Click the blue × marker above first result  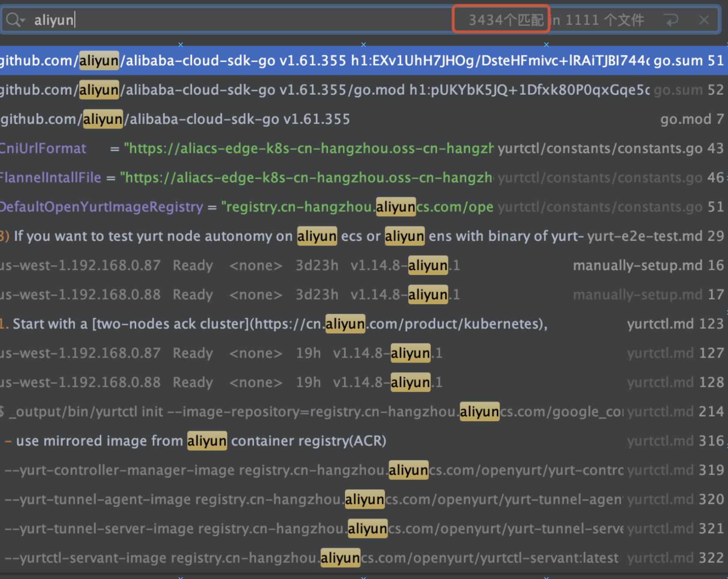click(x=180, y=45)
